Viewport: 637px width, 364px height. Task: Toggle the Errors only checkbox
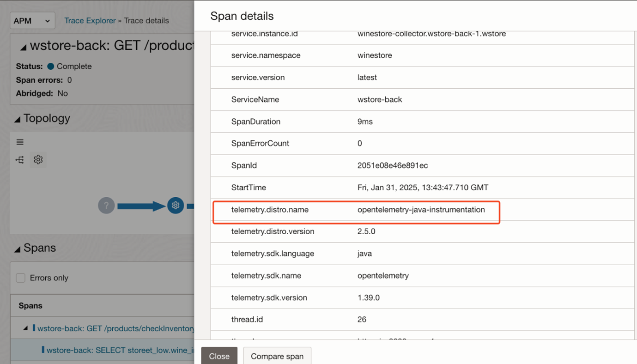click(21, 278)
